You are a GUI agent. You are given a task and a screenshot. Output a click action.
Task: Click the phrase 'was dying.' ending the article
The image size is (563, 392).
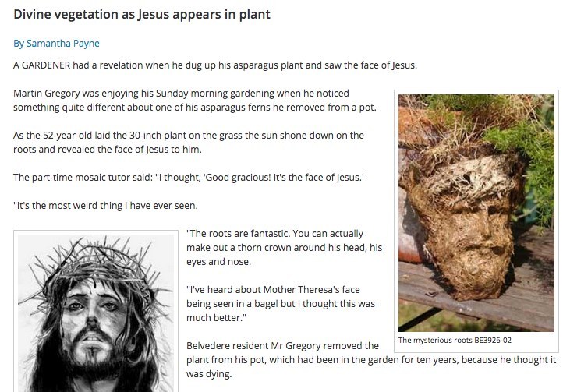[209, 374]
